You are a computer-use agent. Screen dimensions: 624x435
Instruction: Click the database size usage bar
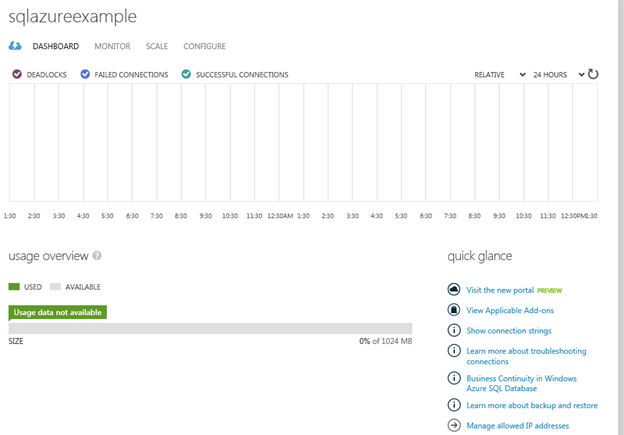point(210,328)
